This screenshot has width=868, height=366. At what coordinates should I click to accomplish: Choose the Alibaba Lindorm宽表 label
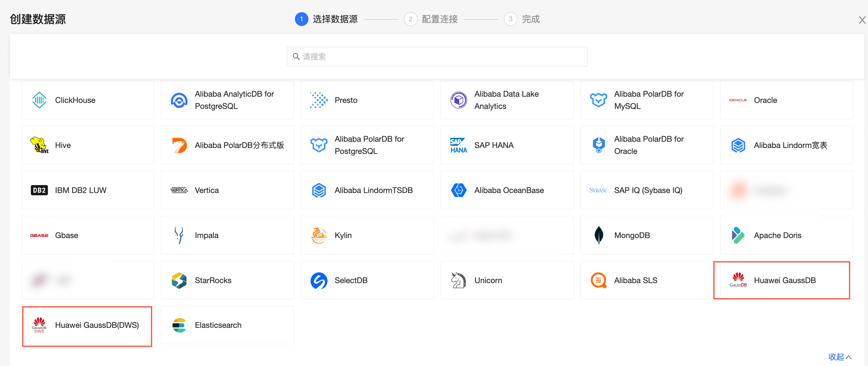coord(790,145)
